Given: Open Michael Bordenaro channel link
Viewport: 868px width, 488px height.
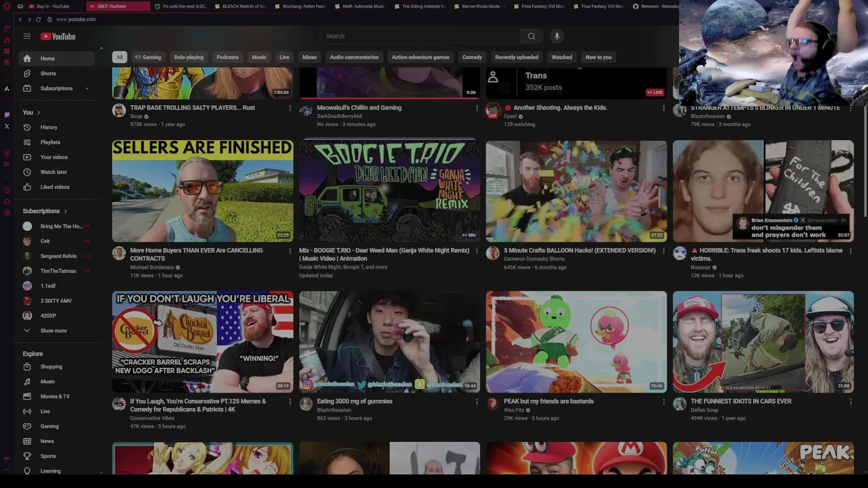Looking at the screenshot, I should pos(153,267).
